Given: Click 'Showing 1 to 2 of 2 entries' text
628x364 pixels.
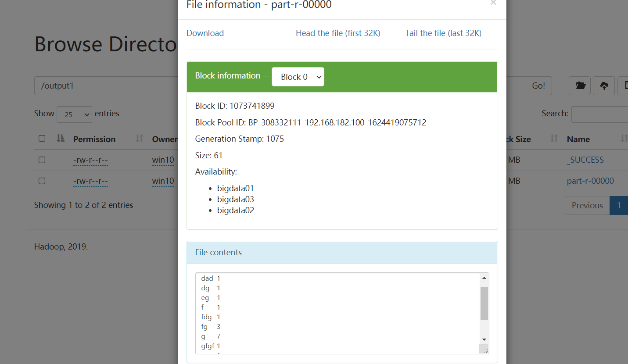Looking at the screenshot, I should [x=84, y=205].
